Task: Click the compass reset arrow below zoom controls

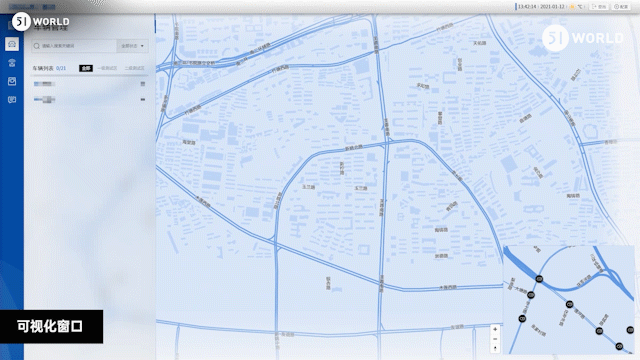Action: coord(495,349)
